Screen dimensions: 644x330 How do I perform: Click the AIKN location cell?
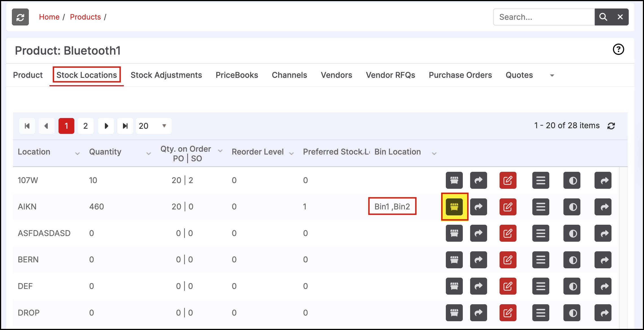click(x=27, y=207)
